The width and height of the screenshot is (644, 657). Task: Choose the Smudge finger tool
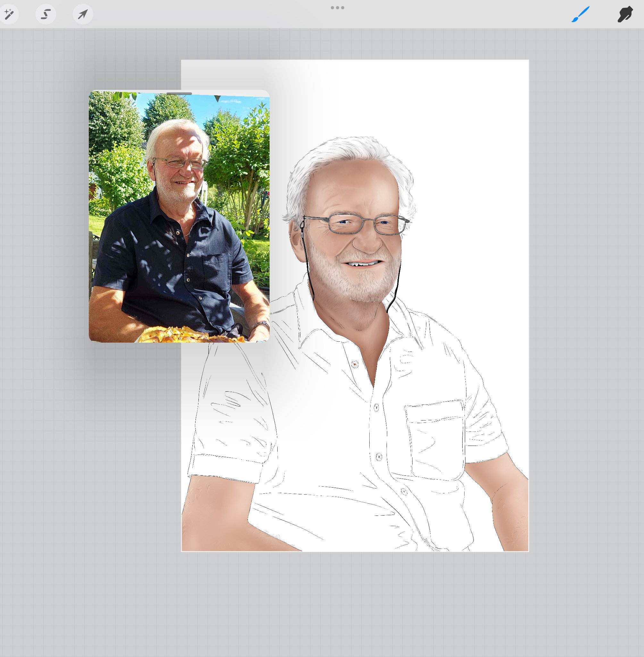coord(625,14)
